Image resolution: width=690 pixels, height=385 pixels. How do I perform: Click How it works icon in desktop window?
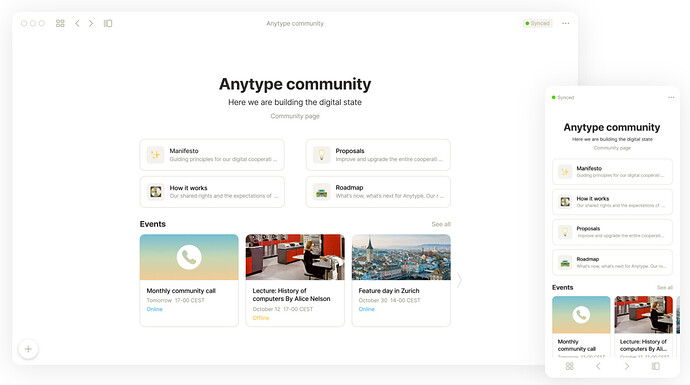pos(155,192)
